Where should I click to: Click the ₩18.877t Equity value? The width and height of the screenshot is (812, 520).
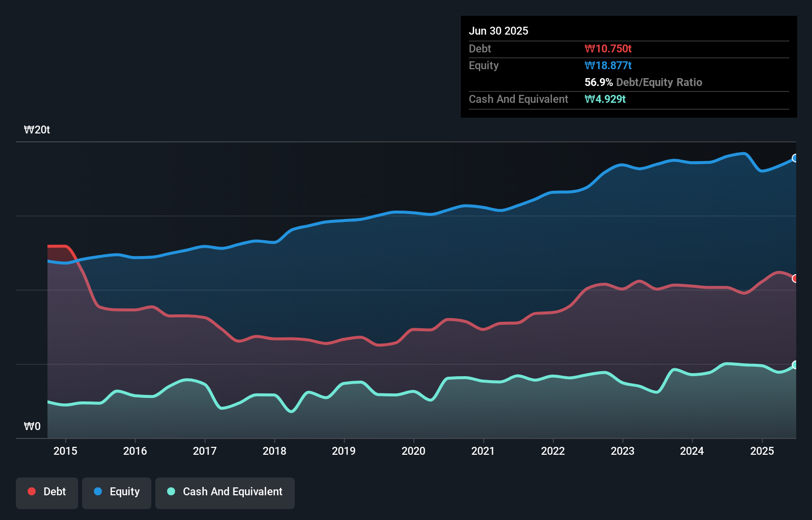tap(608, 65)
